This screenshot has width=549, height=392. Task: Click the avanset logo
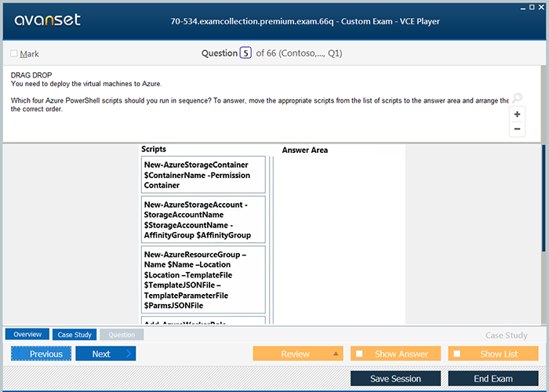[x=47, y=20]
